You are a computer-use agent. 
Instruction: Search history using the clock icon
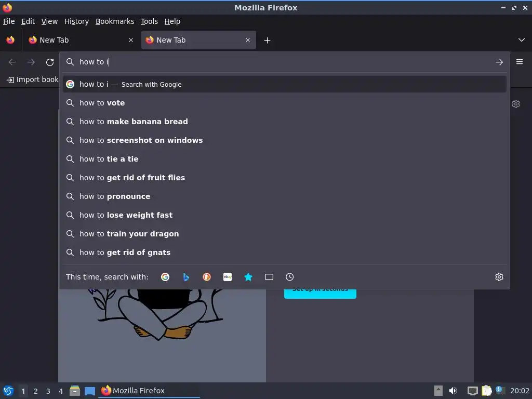tap(290, 277)
